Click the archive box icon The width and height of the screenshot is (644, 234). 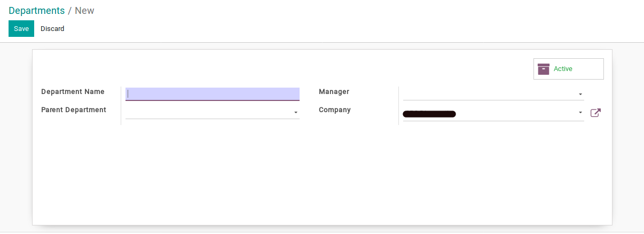pyautogui.click(x=544, y=69)
